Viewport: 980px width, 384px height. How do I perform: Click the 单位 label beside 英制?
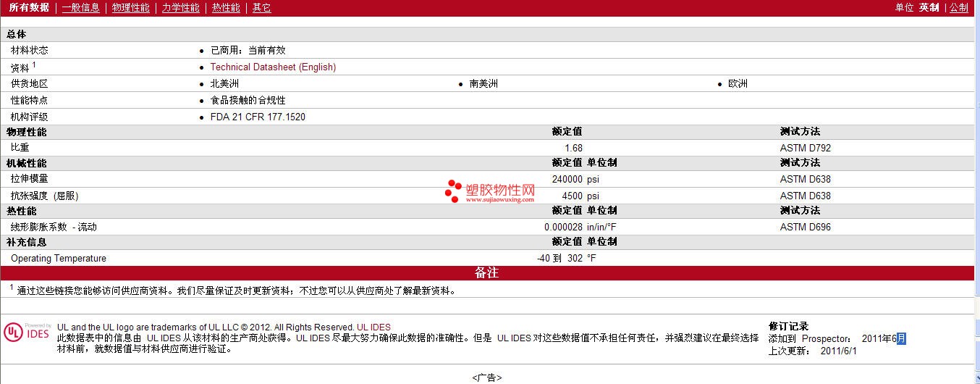[x=905, y=7]
